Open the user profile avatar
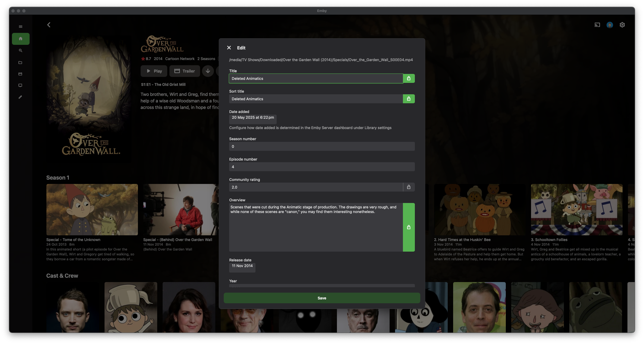Image resolution: width=644 pixels, height=344 pixels. click(610, 25)
